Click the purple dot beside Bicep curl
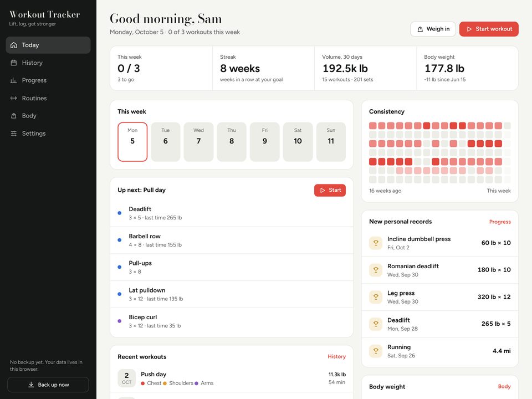The image size is (532, 399). (120, 321)
